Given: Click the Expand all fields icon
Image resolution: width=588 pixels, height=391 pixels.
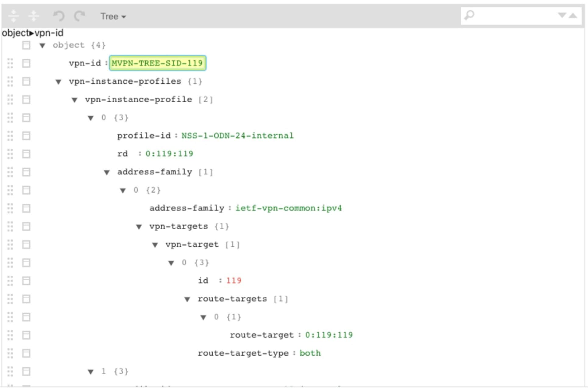Looking at the screenshot, I should click(14, 16).
